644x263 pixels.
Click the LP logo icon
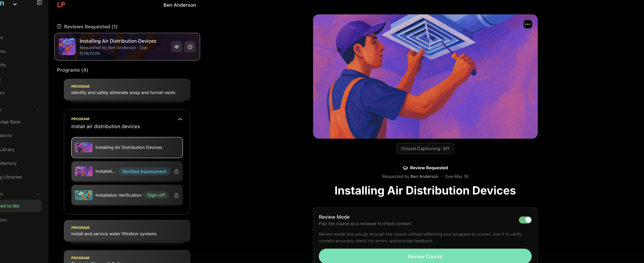61,5
